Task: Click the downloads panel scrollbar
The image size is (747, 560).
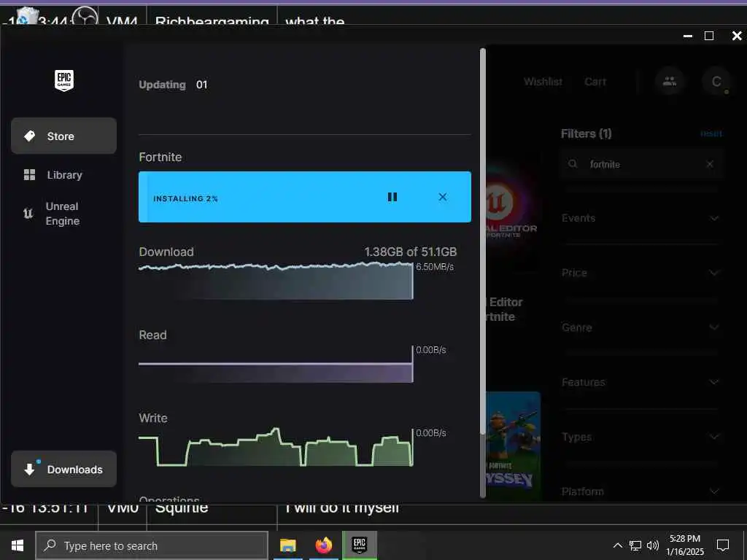Action: (483, 241)
